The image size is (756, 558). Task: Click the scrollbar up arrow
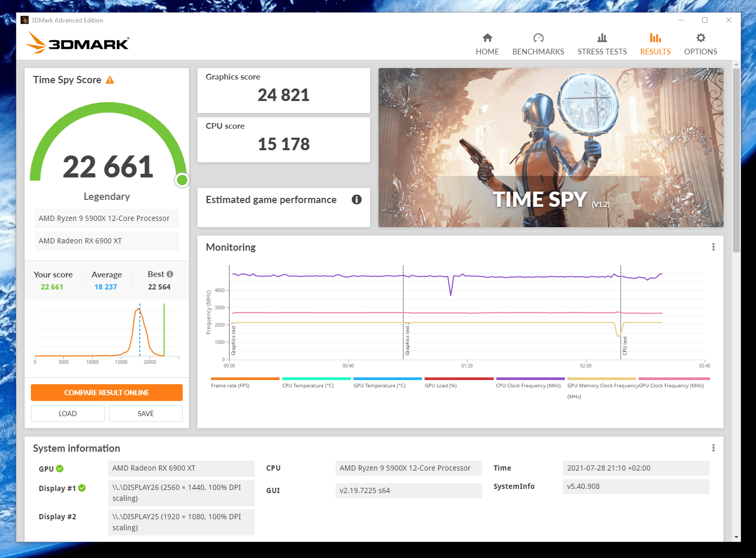pos(737,64)
